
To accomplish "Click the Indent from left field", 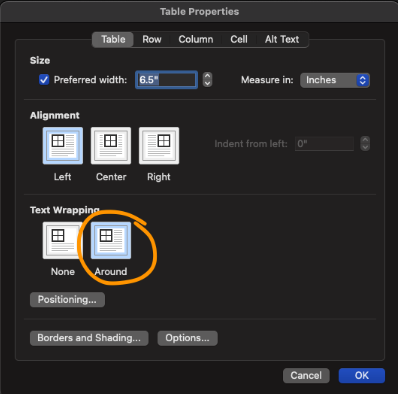I will (x=324, y=144).
